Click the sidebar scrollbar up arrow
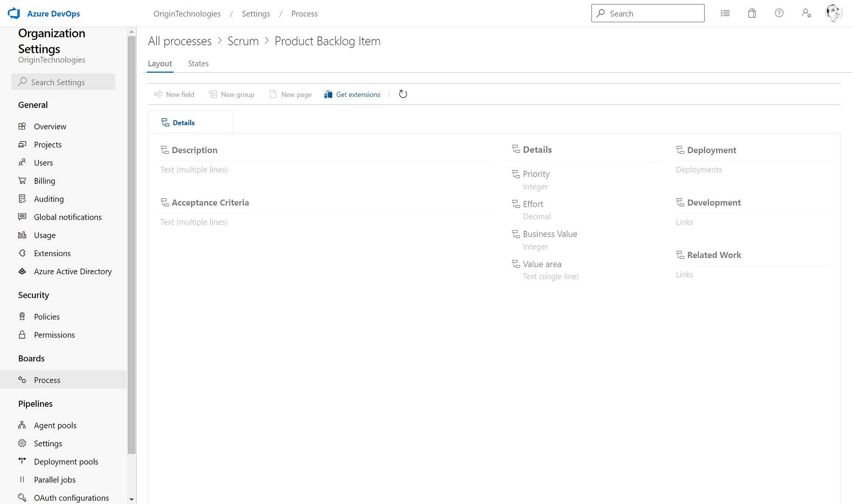The image size is (852, 504). pos(132,32)
